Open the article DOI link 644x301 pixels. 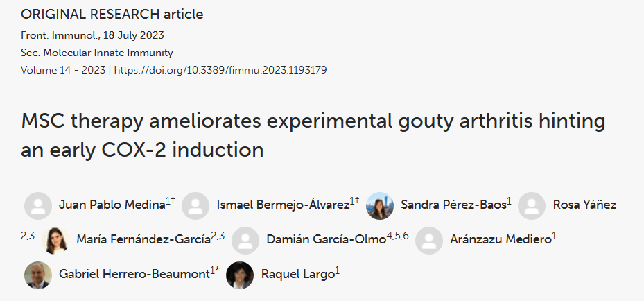[220, 70]
